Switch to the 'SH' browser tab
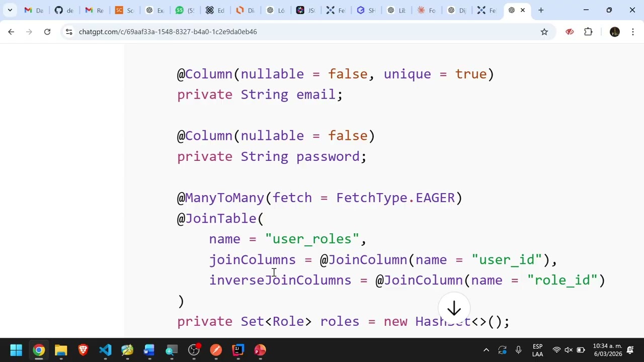The height and width of the screenshot is (362, 644). click(365, 10)
